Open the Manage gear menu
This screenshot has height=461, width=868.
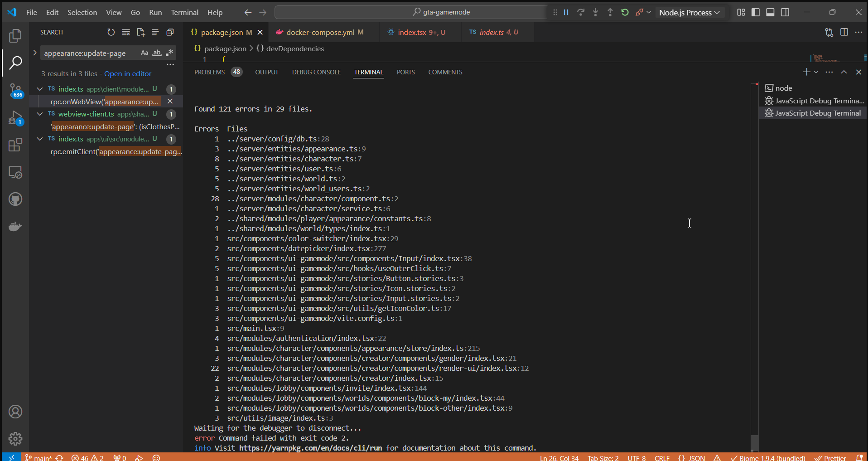[15, 439]
